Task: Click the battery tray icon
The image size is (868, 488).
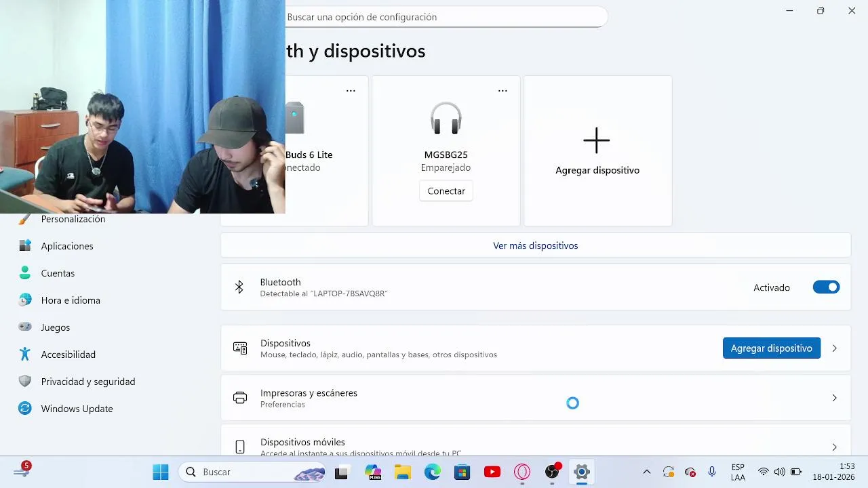Action: (x=796, y=472)
